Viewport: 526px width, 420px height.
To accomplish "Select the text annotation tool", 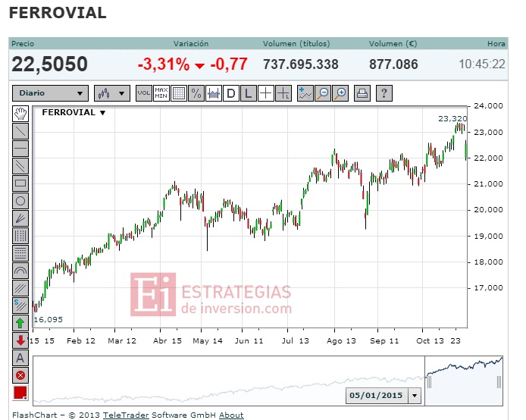I will (x=20, y=358).
